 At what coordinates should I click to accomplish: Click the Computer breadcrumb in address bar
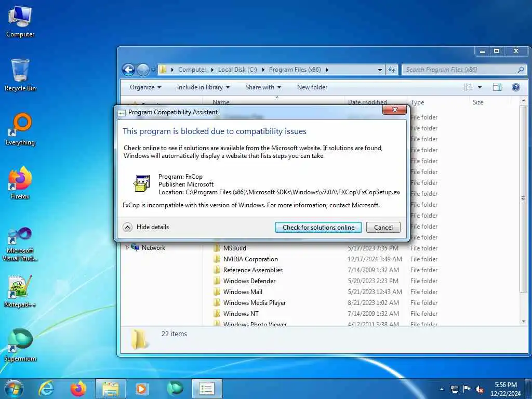pos(192,70)
